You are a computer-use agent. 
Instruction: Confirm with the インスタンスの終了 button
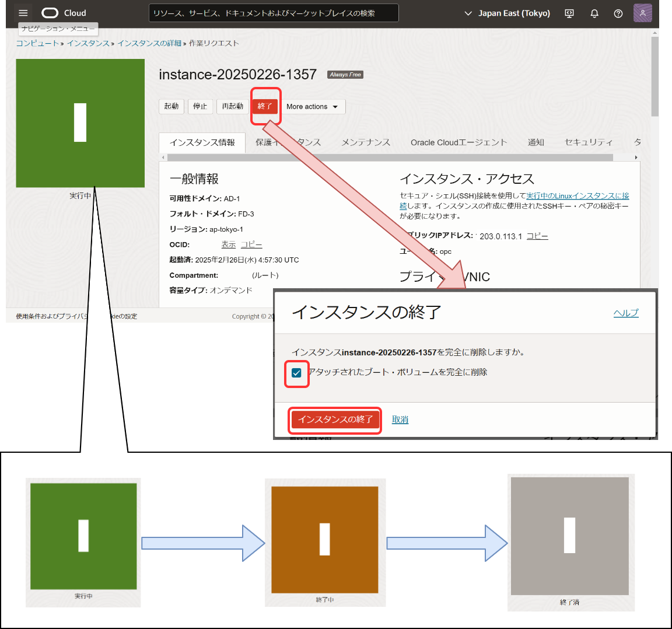(335, 420)
